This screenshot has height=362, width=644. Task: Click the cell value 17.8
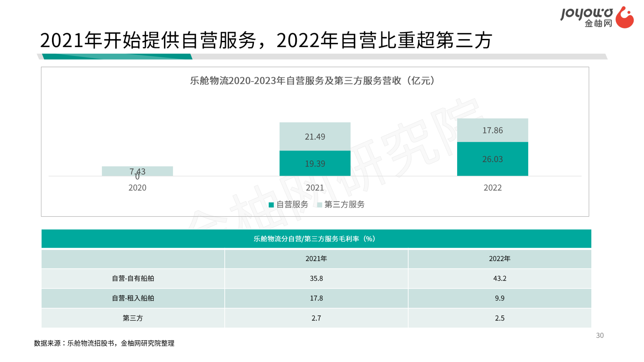316,298
